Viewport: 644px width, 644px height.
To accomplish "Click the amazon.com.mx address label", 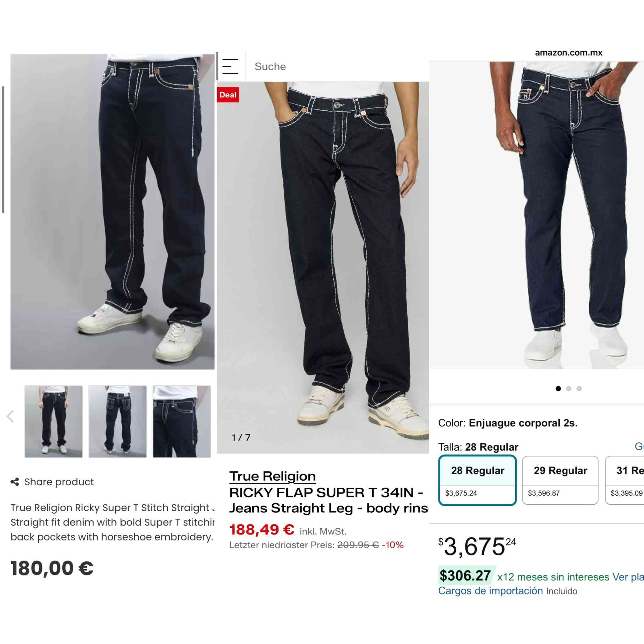I will click(x=568, y=52).
